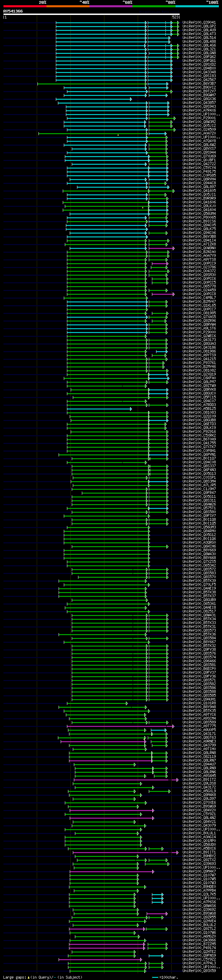Click hit label UniRef100_Q6KCH6

199,546
